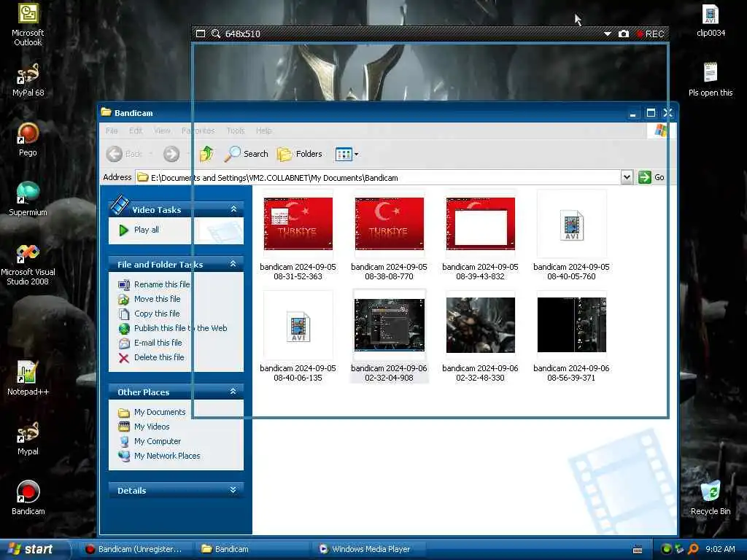Click E-mail this file
Image resolution: width=747 pixels, height=560 pixels.
(x=158, y=343)
